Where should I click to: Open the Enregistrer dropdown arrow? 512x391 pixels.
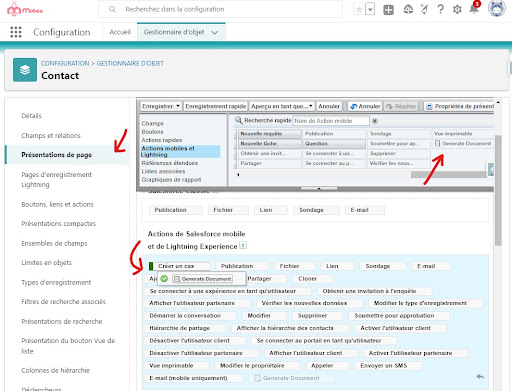click(x=178, y=106)
